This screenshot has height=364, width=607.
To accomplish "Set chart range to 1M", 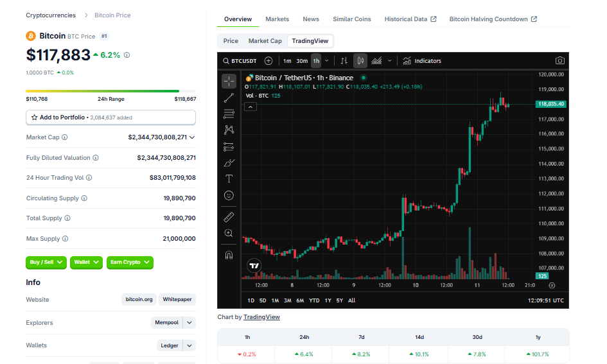I will 275,300.
